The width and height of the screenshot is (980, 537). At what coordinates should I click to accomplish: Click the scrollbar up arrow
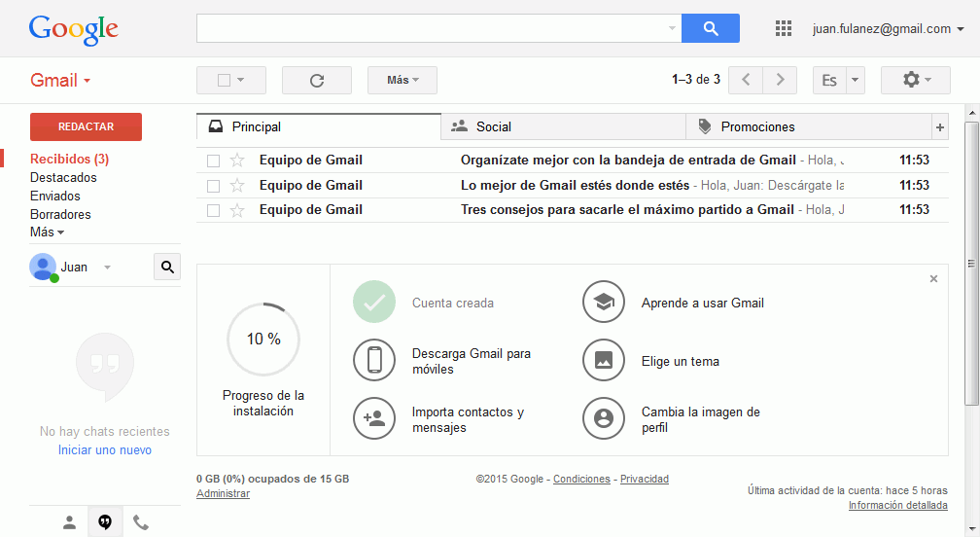[x=972, y=113]
